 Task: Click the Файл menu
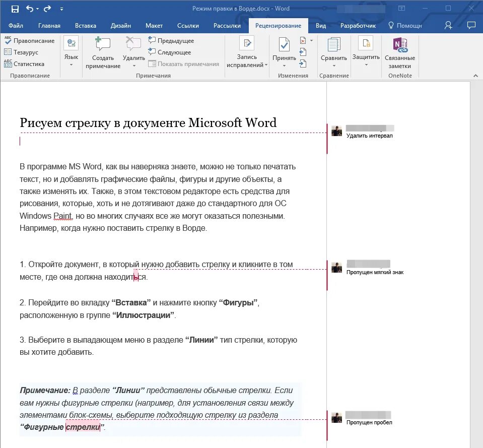click(x=16, y=25)
